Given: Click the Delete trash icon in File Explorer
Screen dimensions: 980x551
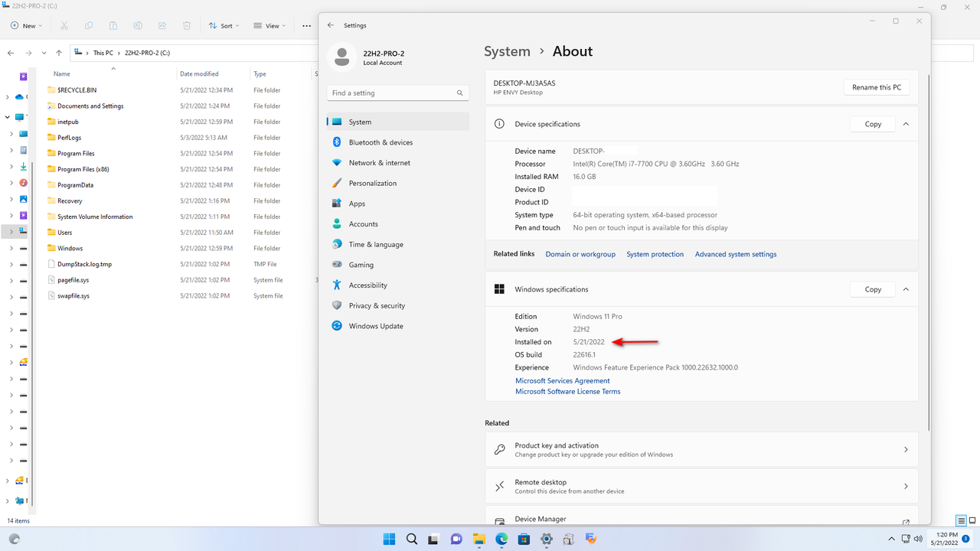Looking at the screenshot, I should click(x=187, y=25).
